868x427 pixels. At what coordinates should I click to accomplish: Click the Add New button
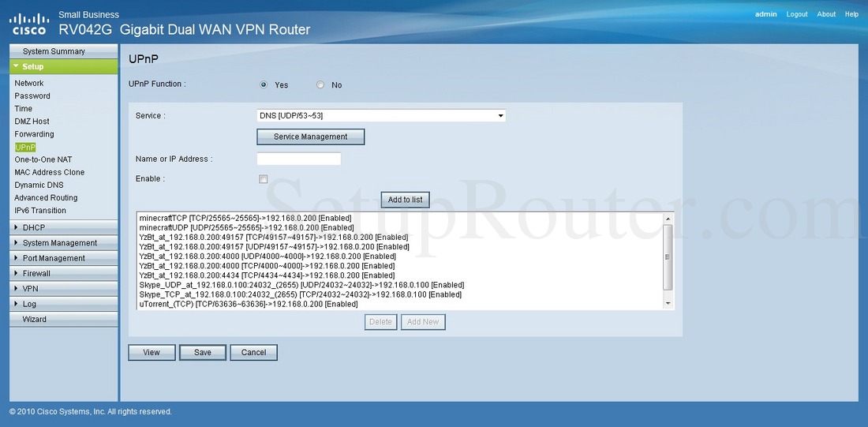tap(423, 322)
